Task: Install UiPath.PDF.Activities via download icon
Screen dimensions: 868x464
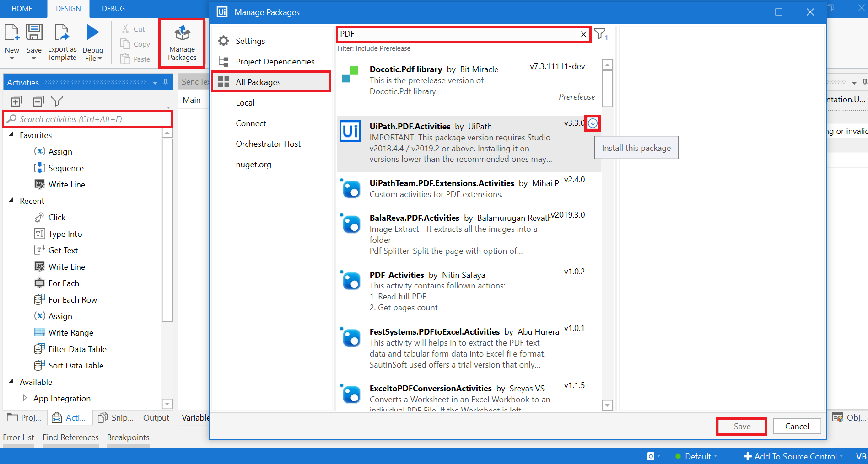Action: coord(593,123)
